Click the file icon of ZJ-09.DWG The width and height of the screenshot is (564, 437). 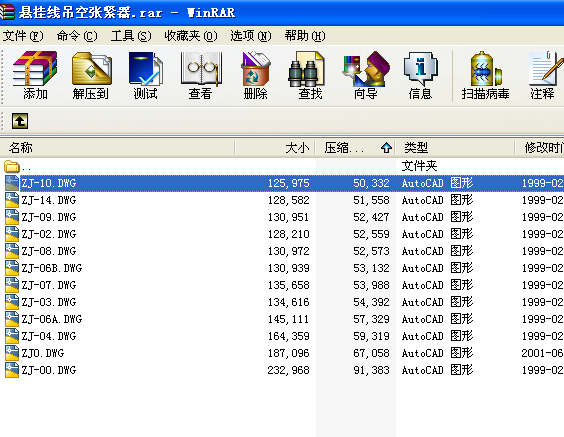click(12, 217)
